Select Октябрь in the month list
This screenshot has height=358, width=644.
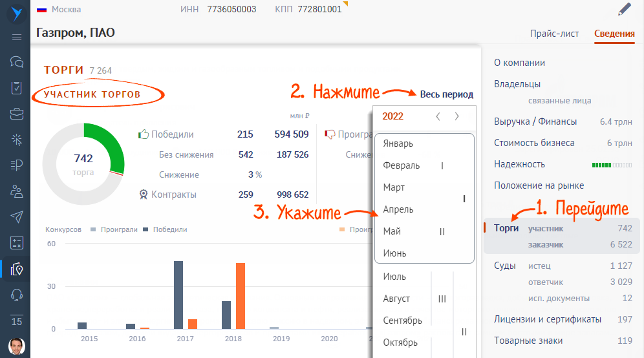click(x=400, y=342)
